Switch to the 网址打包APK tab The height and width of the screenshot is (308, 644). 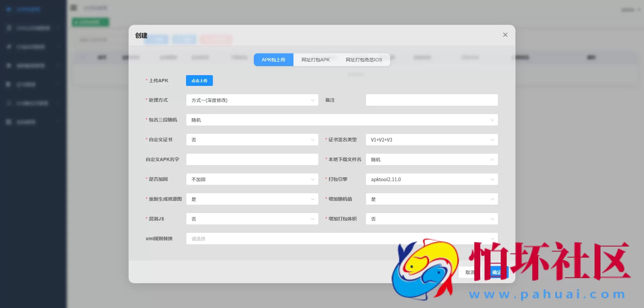315,59
